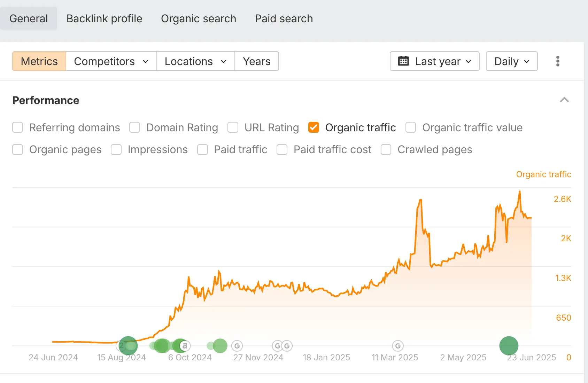
Task: Open the Paid search tab
Action: [x=284, y=18]
